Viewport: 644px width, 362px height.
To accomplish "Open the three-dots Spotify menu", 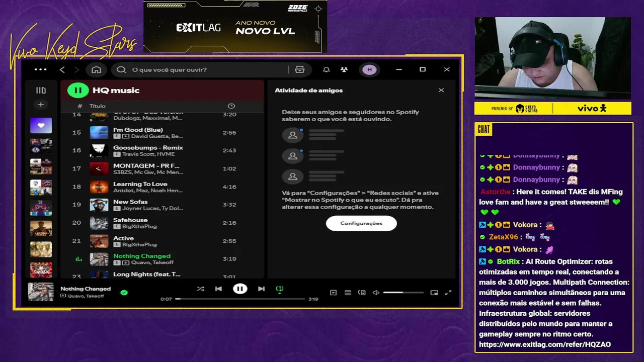I will (x=41, y=70).
